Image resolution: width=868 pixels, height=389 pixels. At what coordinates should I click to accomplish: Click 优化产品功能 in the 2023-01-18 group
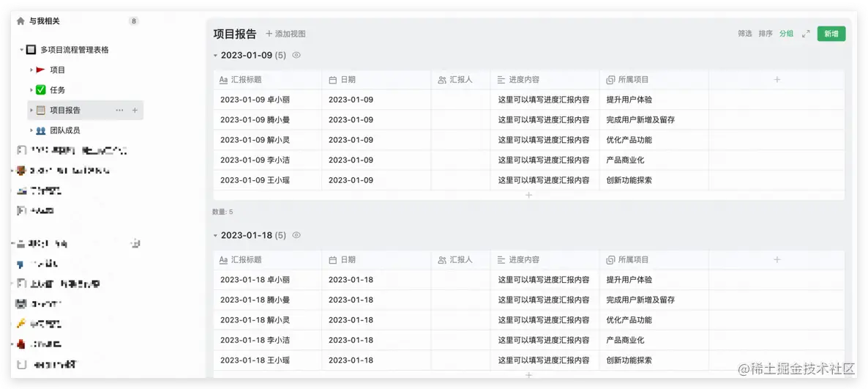click(629, 319)
